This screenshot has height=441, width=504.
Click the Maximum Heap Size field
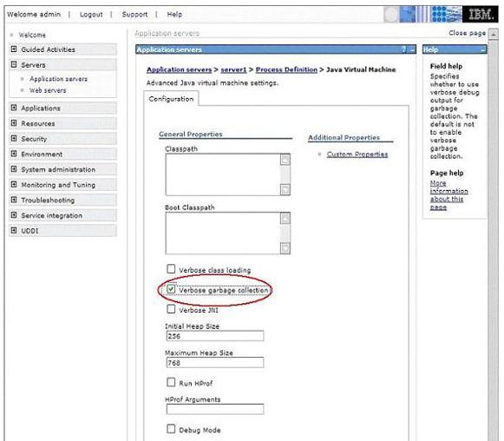pyautogui.click(x=215, y=363)
